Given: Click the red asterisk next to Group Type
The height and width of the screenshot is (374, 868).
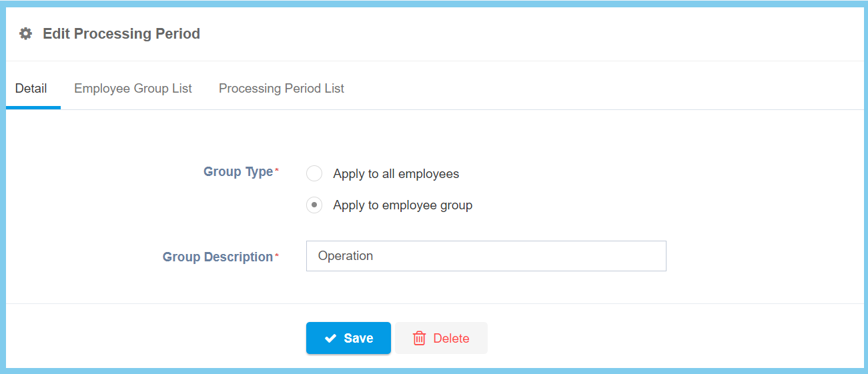Looking at the screenshot, I should 277,171.
